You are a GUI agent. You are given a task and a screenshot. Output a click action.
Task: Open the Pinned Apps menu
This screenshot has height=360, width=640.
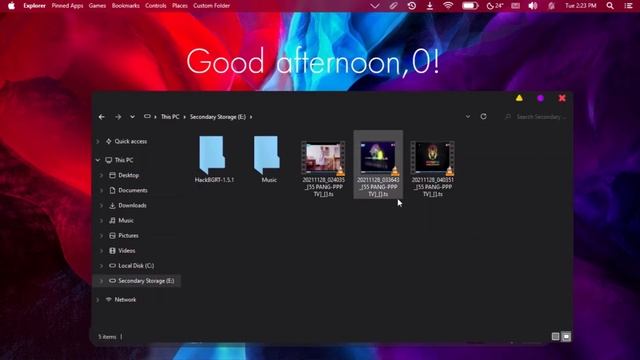[x=67, y=6]
